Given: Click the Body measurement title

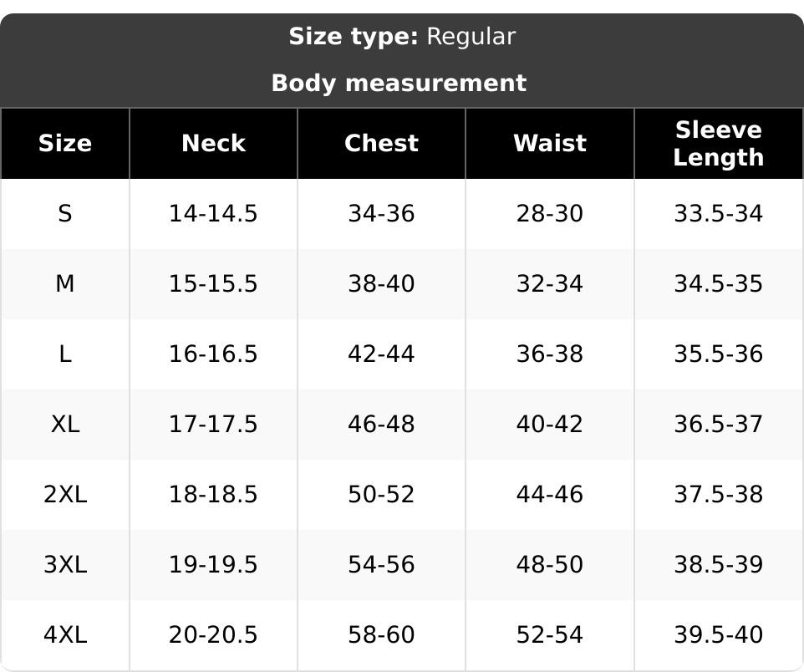Looking at the screenshot, I should coord(399,83).
